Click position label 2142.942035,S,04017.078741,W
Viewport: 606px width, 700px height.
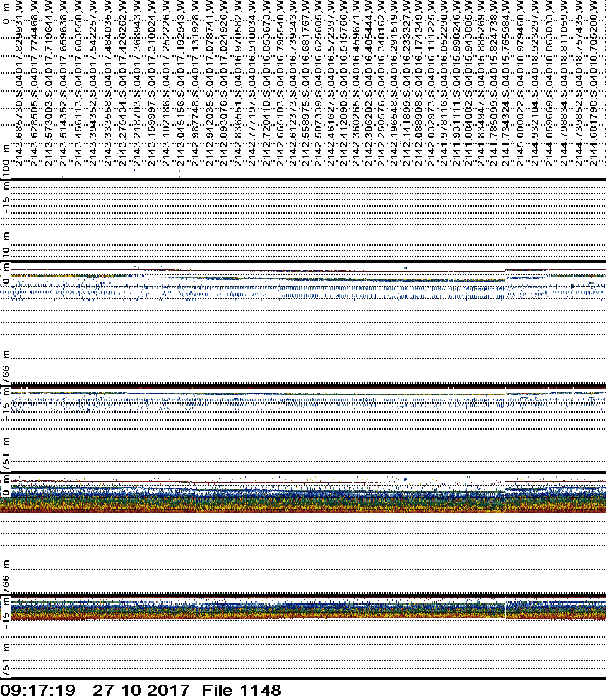coord(209,83)
